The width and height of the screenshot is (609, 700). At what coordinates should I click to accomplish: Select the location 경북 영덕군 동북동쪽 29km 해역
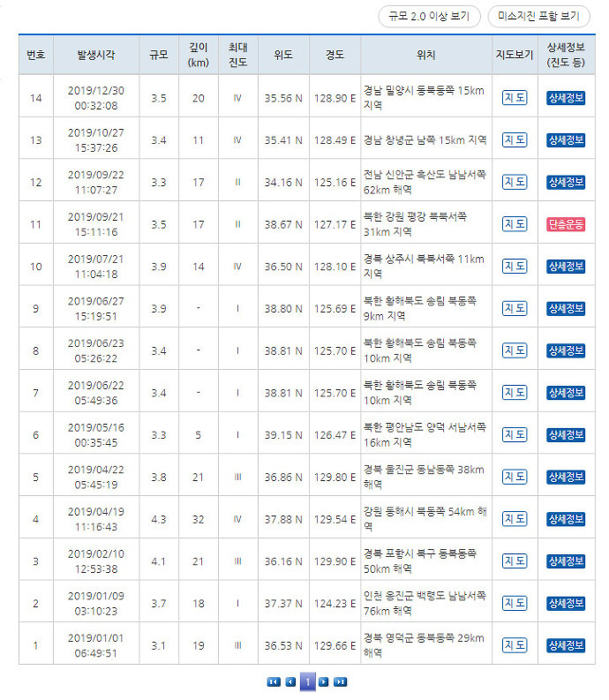coord(424,645)
